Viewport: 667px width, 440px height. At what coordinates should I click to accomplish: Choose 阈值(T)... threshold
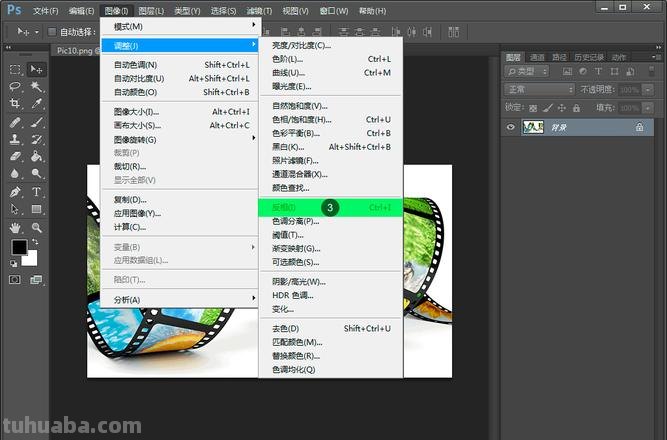coord(331,235)
